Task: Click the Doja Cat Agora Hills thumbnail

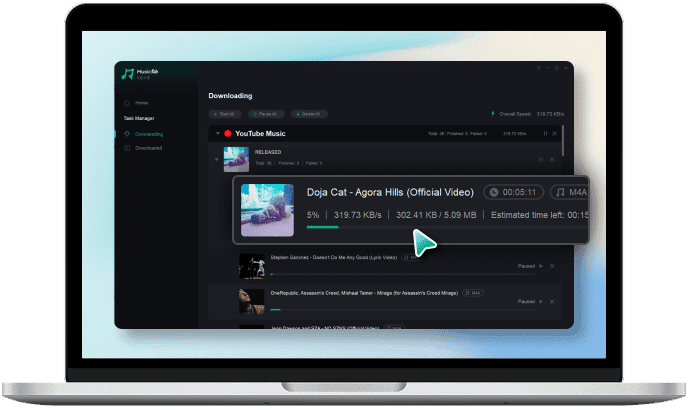Action: coord(267,210)
